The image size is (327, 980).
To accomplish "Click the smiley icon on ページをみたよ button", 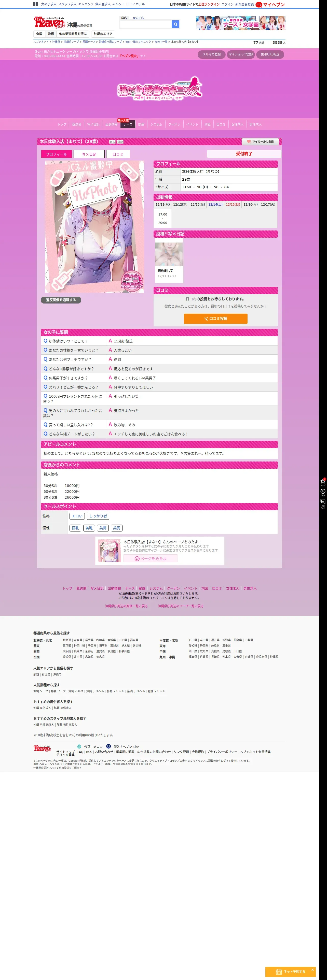I will pos(137,558).
